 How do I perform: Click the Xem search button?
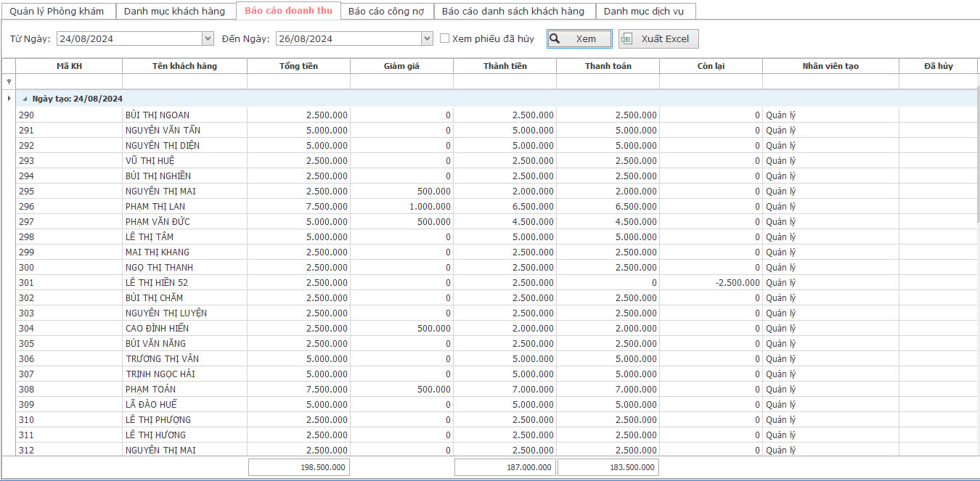pos(579,38)
